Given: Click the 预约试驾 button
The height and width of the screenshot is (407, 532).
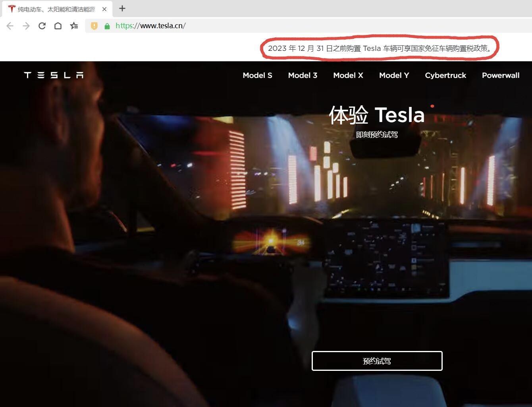Looking at the screenshot, I should point(377,361).
